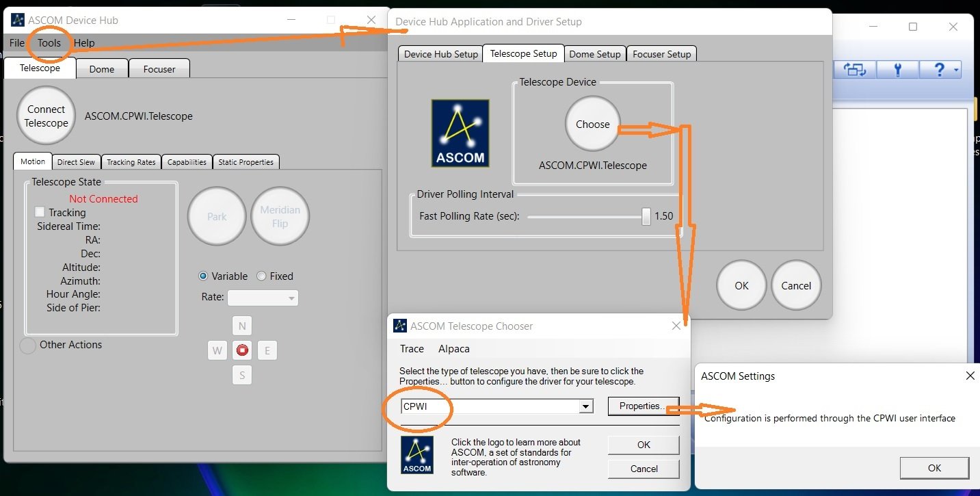Image resolution: width=980 pixels, height=496 pixels.
Task: Click the Park button
Action: (217, 217)
